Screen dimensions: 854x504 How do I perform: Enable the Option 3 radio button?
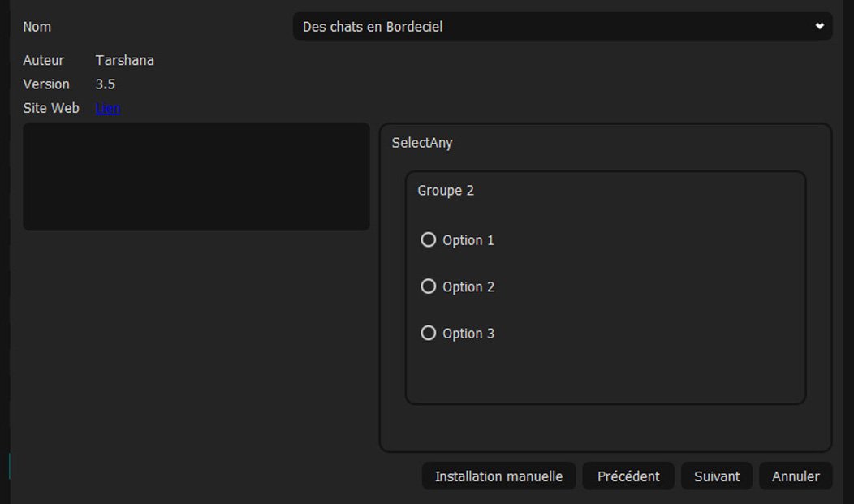429,333
